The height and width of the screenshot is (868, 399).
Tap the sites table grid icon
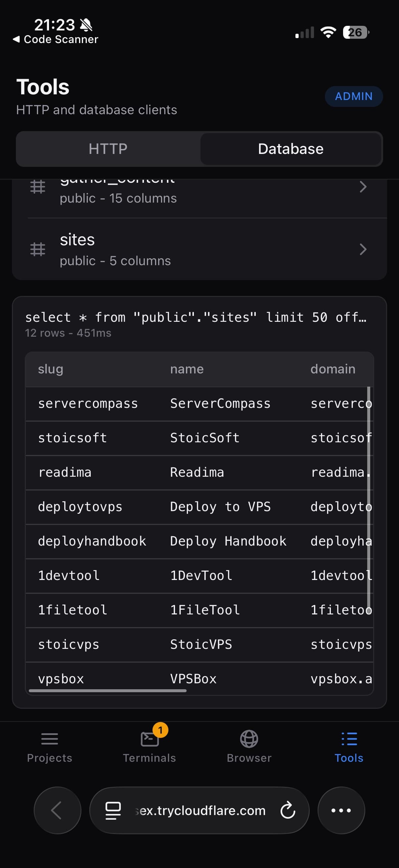(x=38, y=249)
